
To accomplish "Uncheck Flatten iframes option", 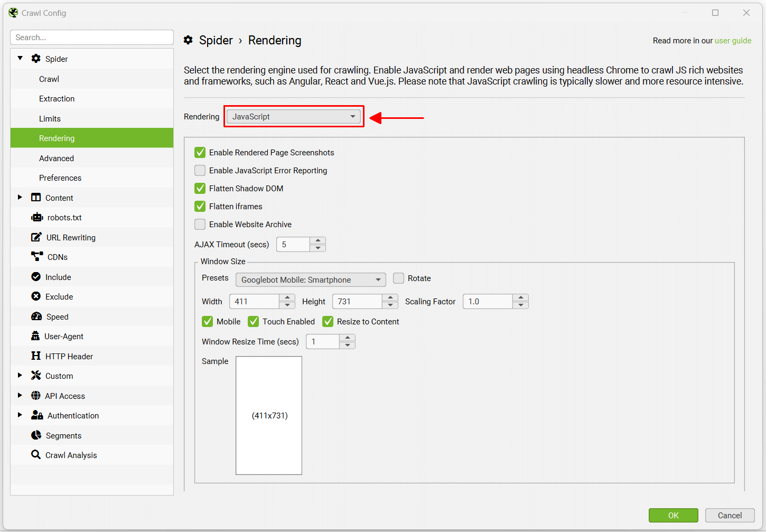I will 200,207.
